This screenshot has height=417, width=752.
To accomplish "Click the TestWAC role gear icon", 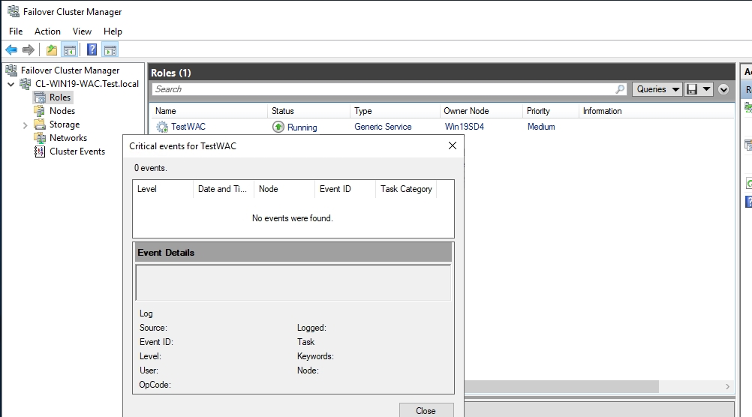I will pyautogui.click(x=162, y=127).
